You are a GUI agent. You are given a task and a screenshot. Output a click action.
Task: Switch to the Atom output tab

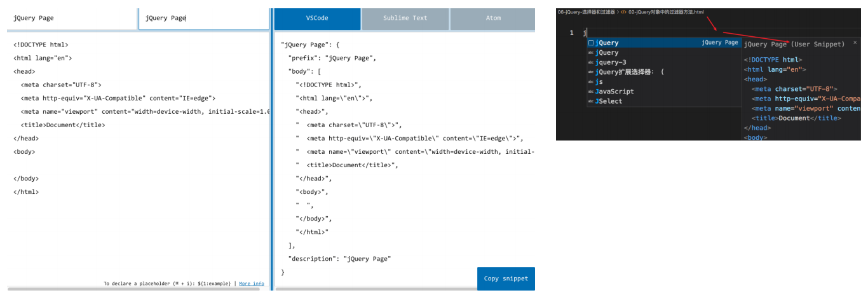492,18
